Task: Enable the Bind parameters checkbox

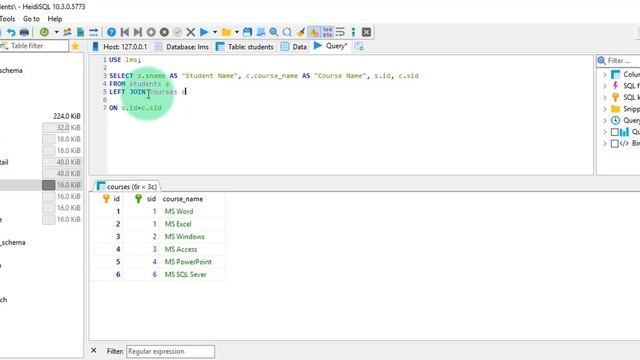Action: (x=614, y=144)
